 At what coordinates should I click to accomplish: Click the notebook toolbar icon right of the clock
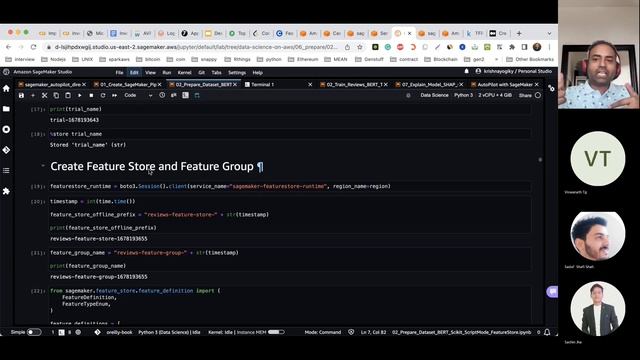173,95
